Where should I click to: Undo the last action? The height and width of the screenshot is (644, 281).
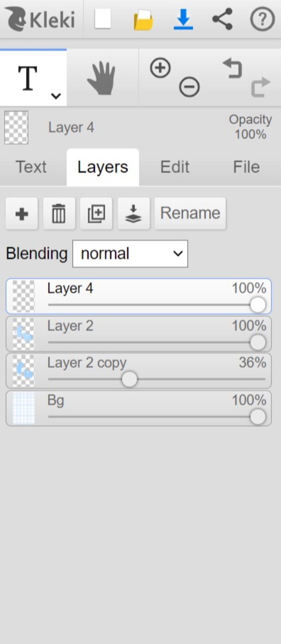(x=233, y=68)
